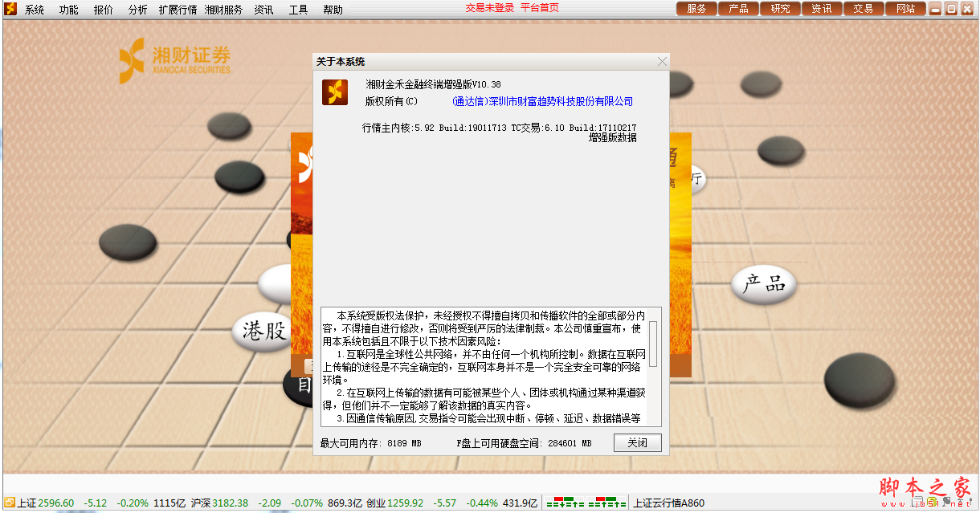
Task: Switch to the 研究 top tab
Action: (780, 9)
